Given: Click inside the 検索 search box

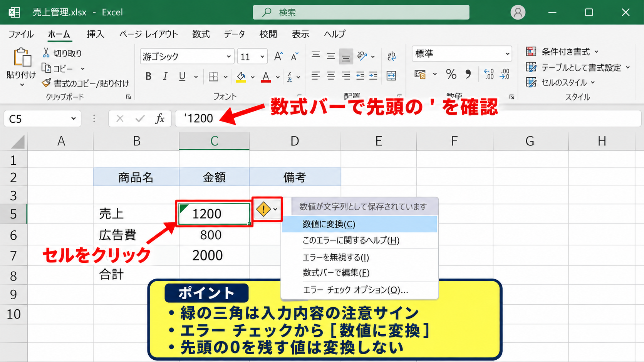Looking at the screenshot, I should click(361, 12).
